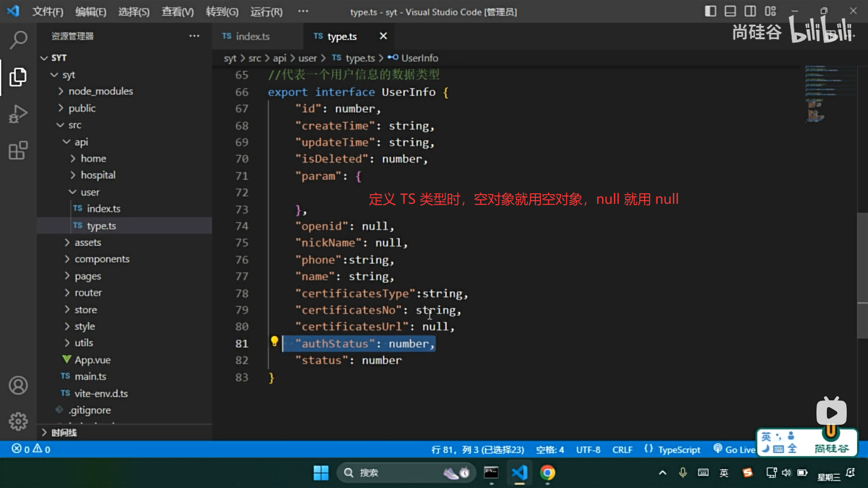
Task: Expand the node_modules folder
Action: tap(100, 91)
